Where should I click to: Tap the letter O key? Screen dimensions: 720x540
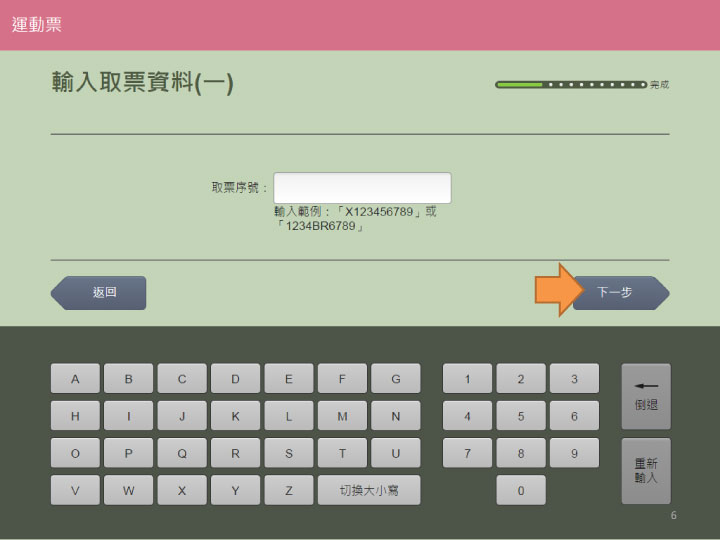(x=75, y=453)
